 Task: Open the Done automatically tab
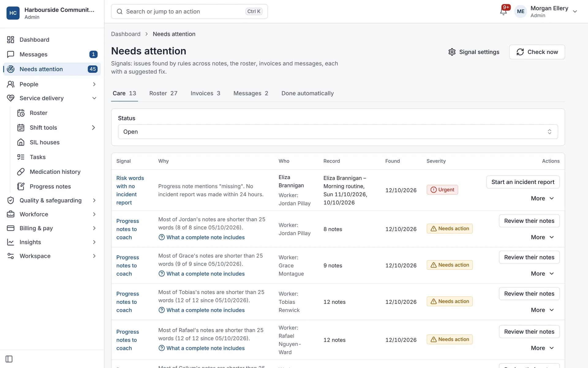click(307, 93)
